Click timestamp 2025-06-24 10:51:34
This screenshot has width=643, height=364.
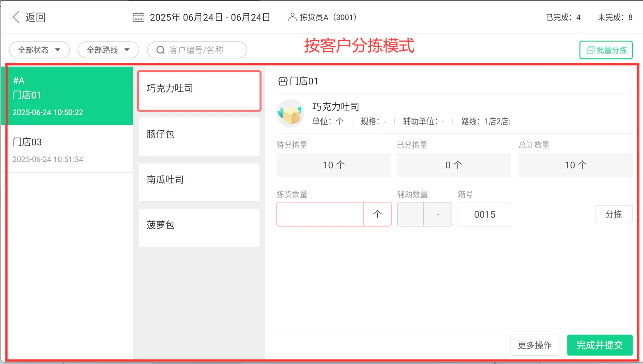[48, 160]
